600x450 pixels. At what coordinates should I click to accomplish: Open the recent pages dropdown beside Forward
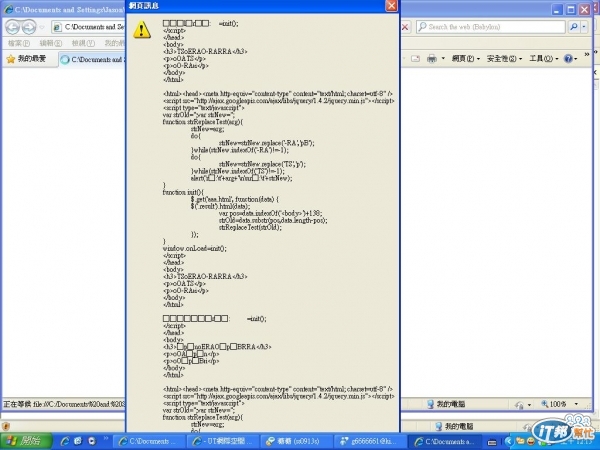pos(42,28)
